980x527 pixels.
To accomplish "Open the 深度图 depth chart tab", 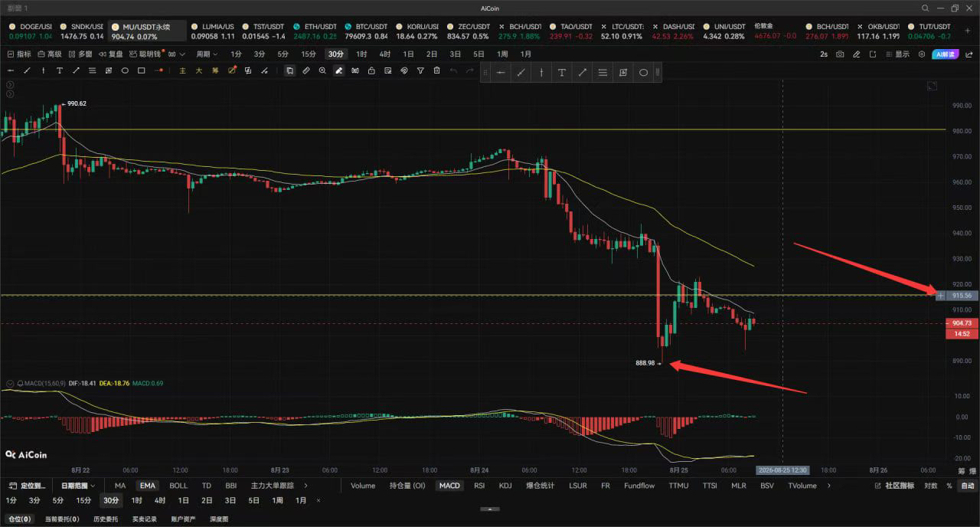I will (219, 519).
